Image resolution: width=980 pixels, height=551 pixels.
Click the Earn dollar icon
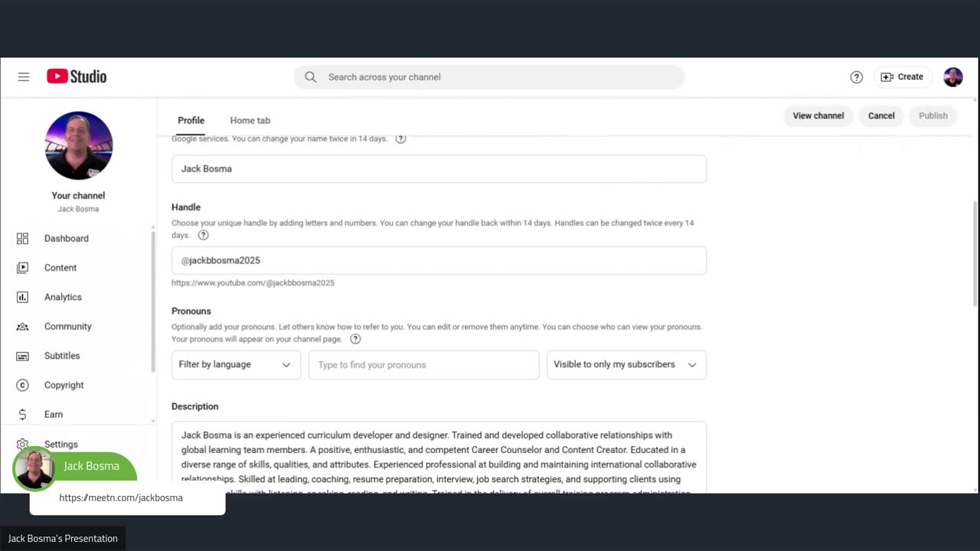[x=22, y=414]
